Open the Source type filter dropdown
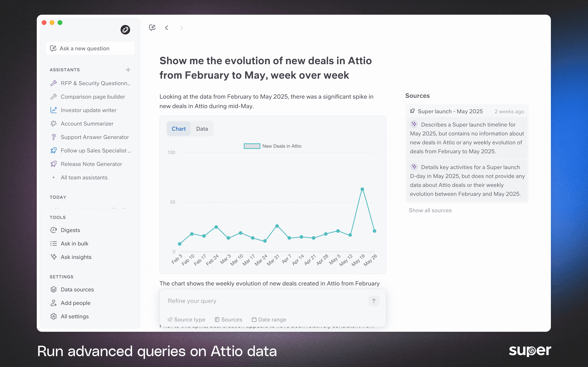This screenshot has width=588, height=367. pyautogui.click(x=186, y=320)
